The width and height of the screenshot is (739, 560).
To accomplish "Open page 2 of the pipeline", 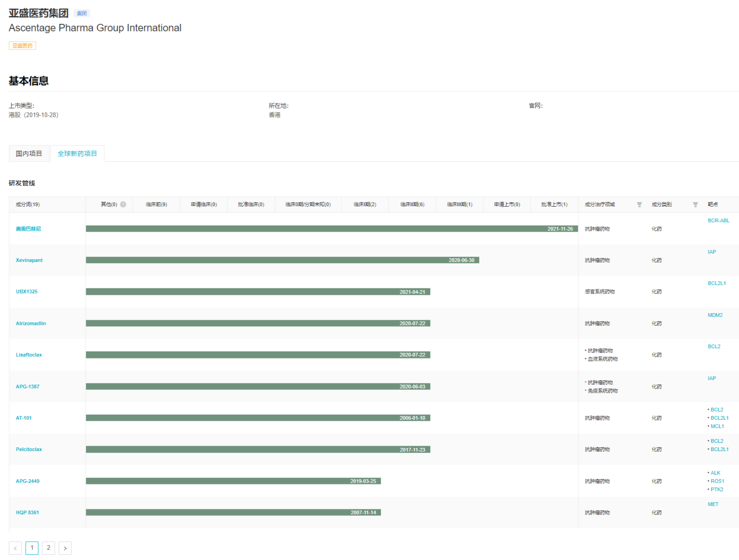I will pos(48,548).
